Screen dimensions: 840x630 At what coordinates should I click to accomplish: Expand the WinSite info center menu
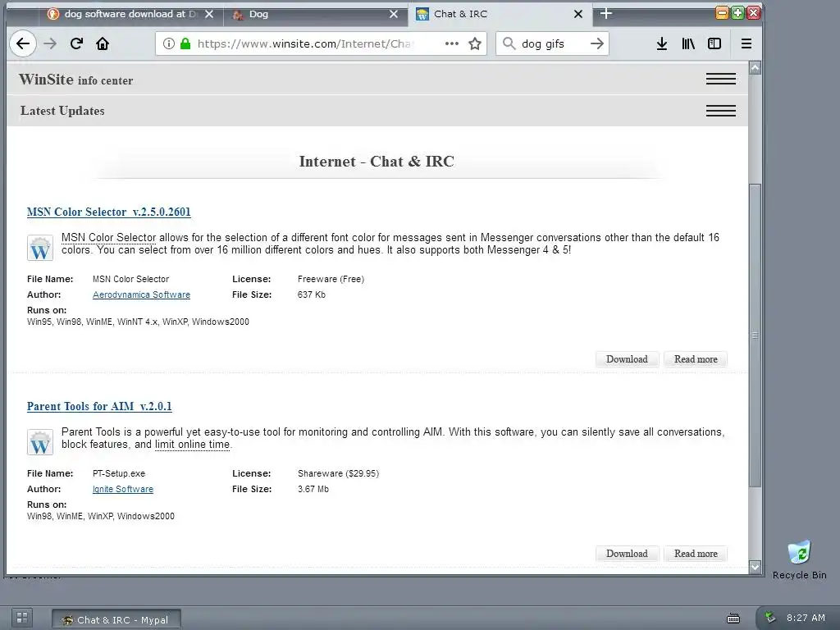coord(720,79)
